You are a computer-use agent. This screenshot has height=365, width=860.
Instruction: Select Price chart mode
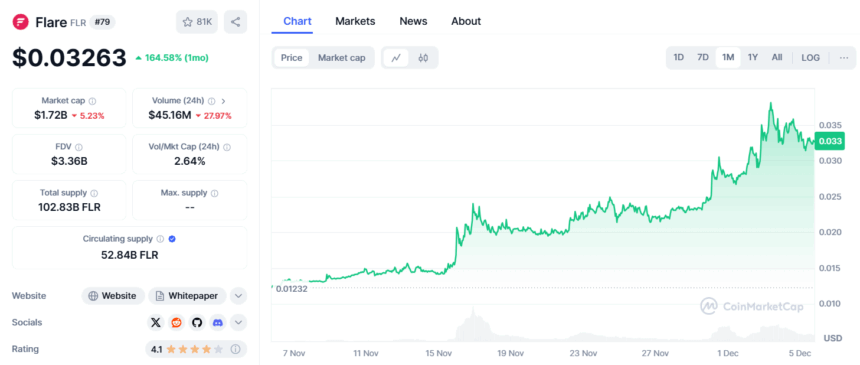point(291,58)
